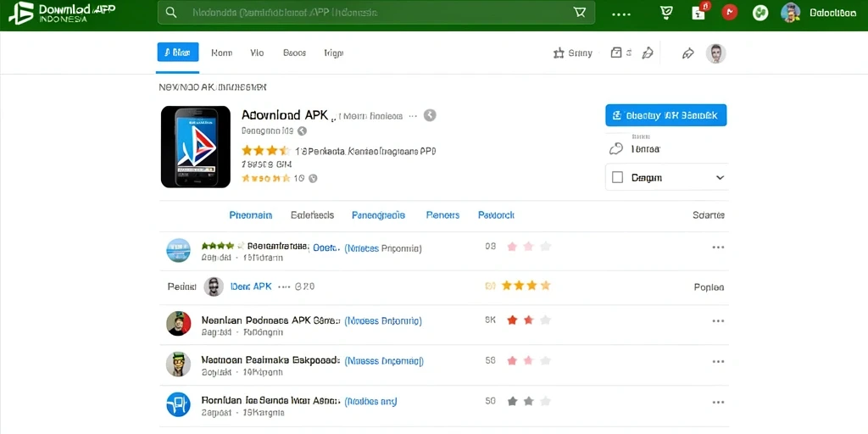
Task: Expand the Cagun dropdown chevron
Action: [x=720, y=178]
